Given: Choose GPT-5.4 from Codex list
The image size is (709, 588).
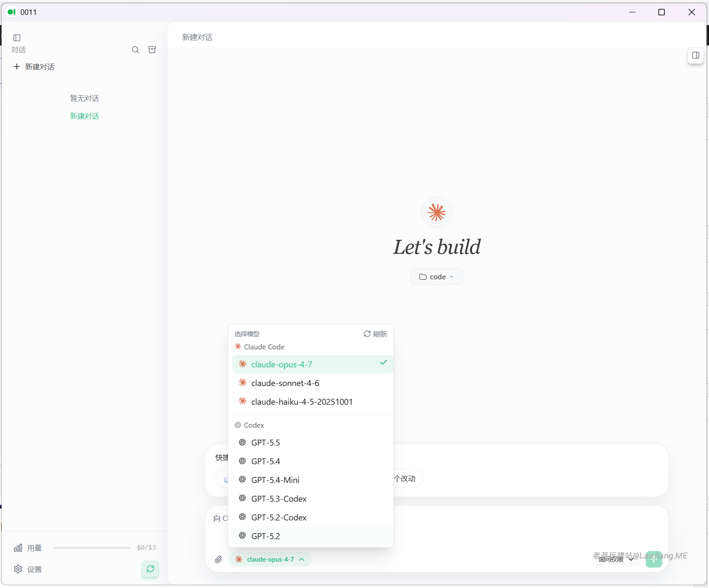Looking at the screenshot, I should (312, 461).
